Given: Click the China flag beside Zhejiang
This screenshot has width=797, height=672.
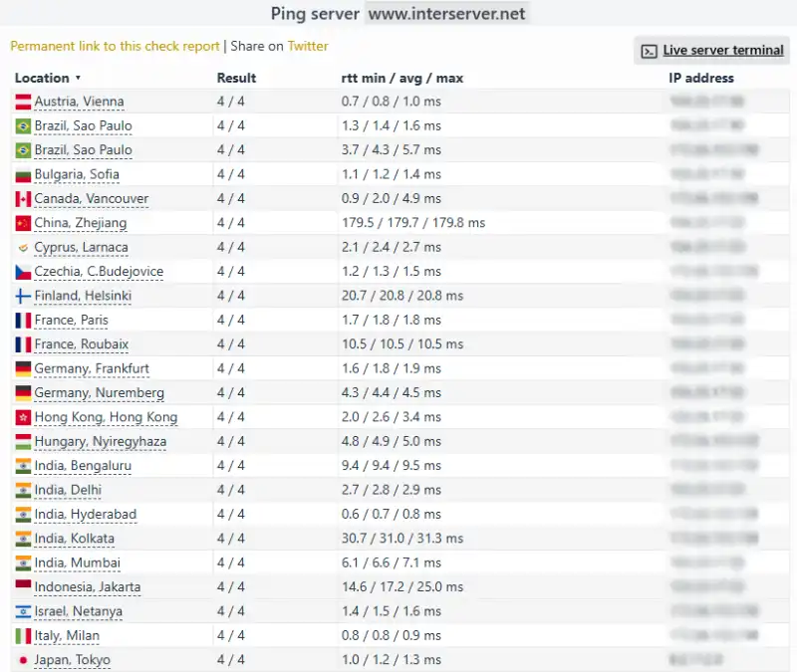Looking at the screenshot, I should pos(23,223).
